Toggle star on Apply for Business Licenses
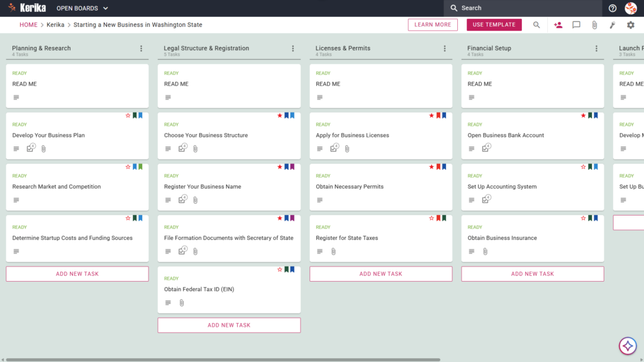This screenshot has height=362, width=644. point(431,116)
